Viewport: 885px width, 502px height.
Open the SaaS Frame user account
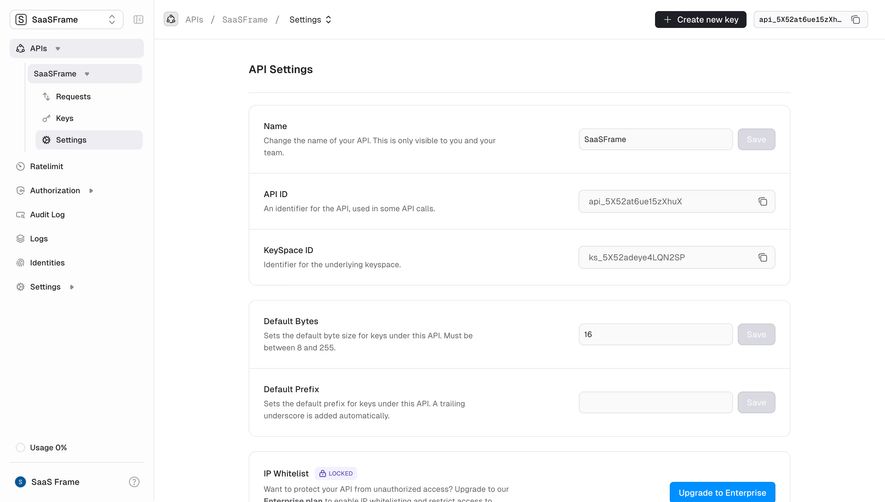click(x=47, y=482)
